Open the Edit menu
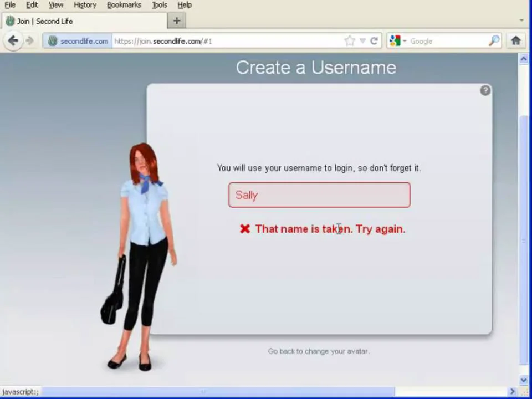The height and width of the screenshot is (399, 532). 32,5
